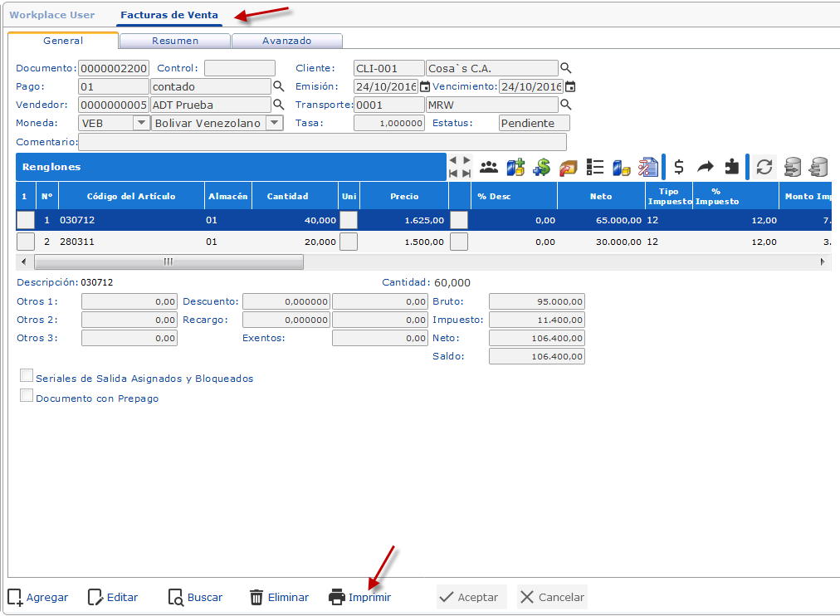This screenshot has width=840, height=616.
Task: Click the green dollar sign with plus icon
Action: (x=541, y=167)
